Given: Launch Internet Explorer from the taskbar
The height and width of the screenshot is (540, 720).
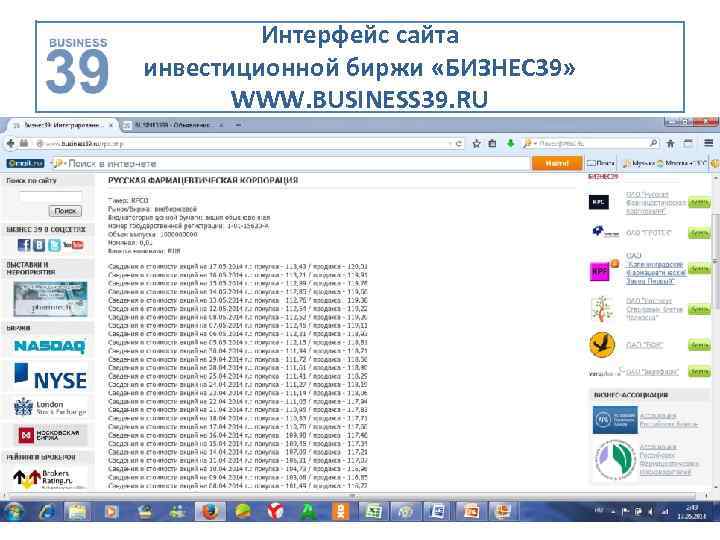Looking at the screenshot, I should point(47,511).
